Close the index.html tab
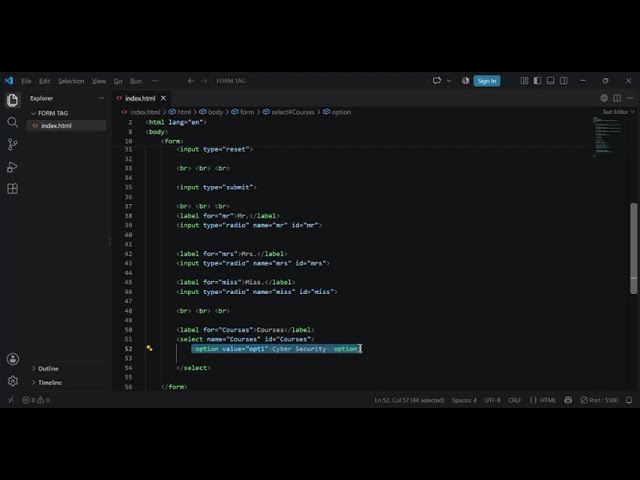 point(163,98)
